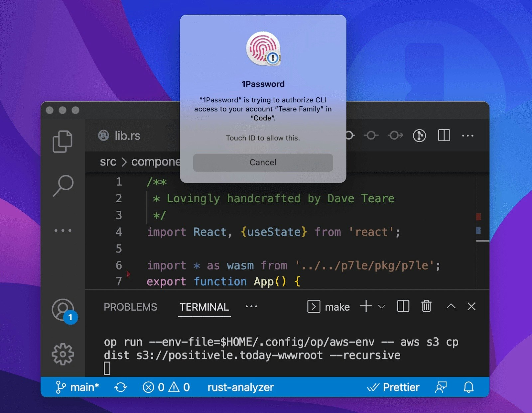
Task: Maximize the panel with the chevron
Action: tap(451, 307)
